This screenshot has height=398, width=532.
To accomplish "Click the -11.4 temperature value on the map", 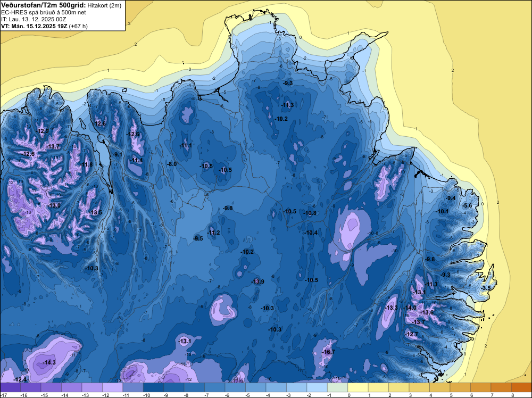I will [136, 161].
